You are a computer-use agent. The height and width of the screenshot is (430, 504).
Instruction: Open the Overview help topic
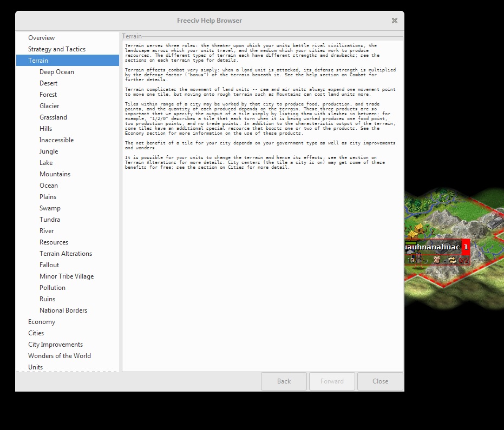pyautogui.click(x=41, y=38)
